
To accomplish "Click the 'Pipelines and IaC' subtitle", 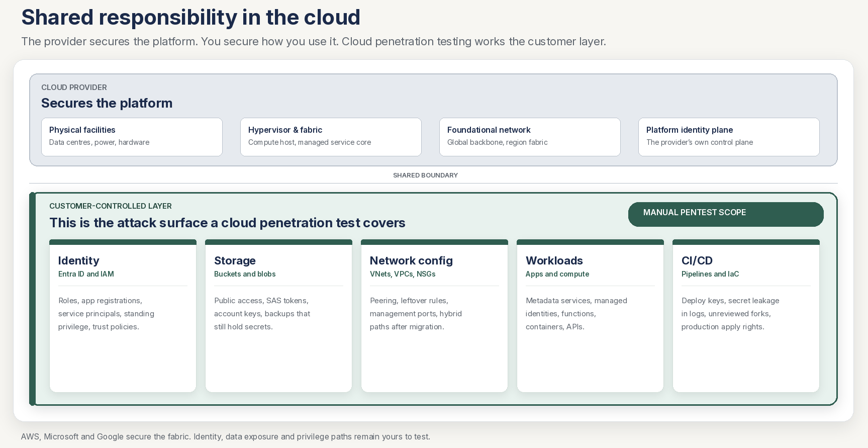I will coord(710,274).
